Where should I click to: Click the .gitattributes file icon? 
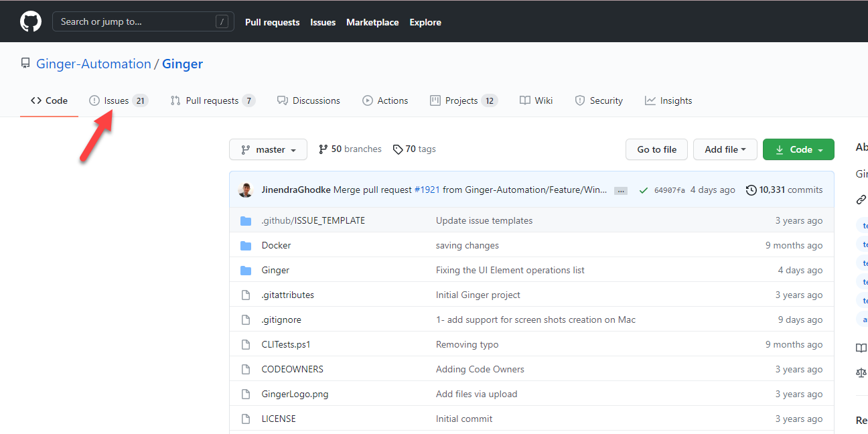pyautogui.click(x=246, y=295)
